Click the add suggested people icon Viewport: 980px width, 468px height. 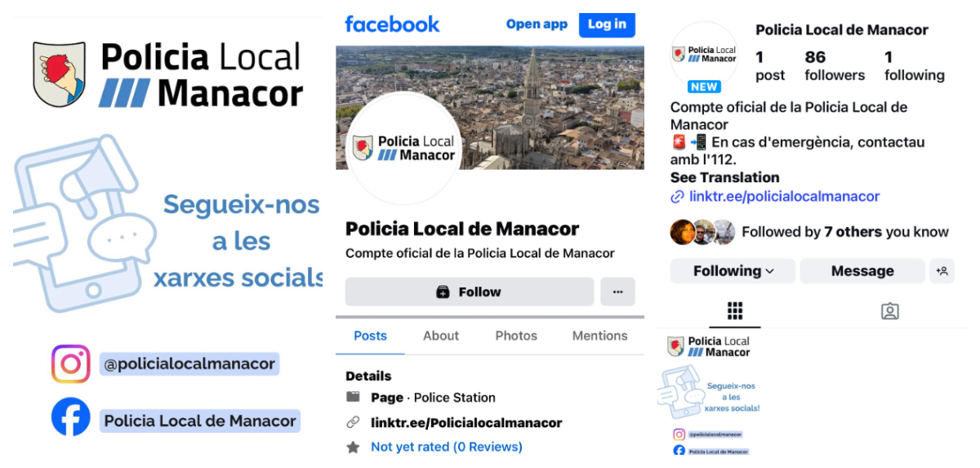(942, 271)
